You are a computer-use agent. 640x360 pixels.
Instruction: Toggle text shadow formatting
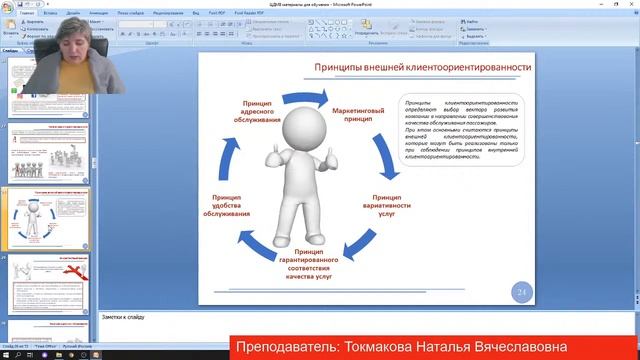[x=155, y=34]
